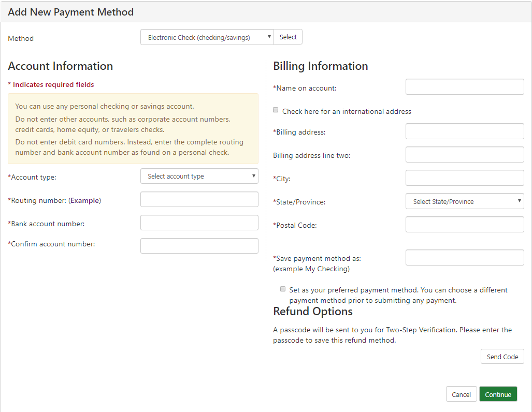Click the green Continue button
Image resolution: width=532 pixels, height=412 pixels.
(498, 394)
